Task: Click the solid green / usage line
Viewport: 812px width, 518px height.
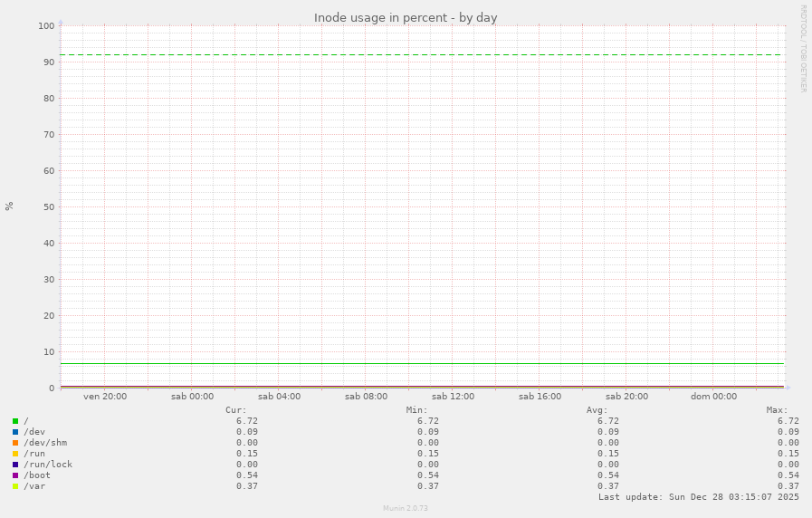Action: (x=422, y=364)
